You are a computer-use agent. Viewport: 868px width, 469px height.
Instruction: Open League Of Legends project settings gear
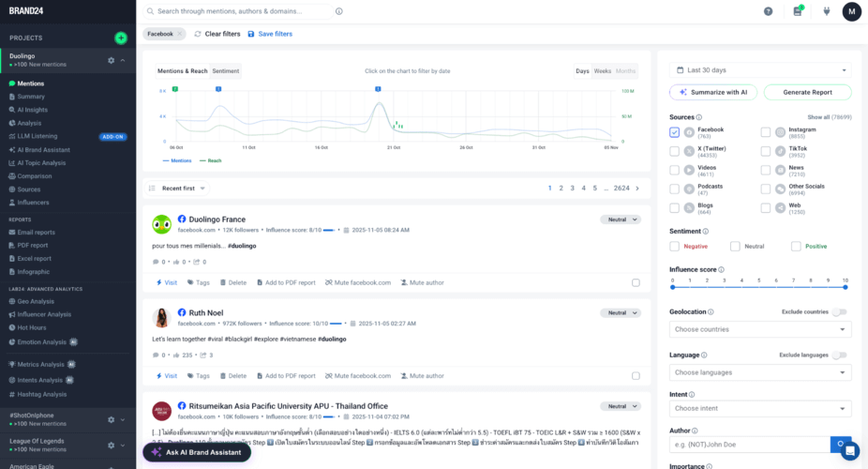pos(112,446)
